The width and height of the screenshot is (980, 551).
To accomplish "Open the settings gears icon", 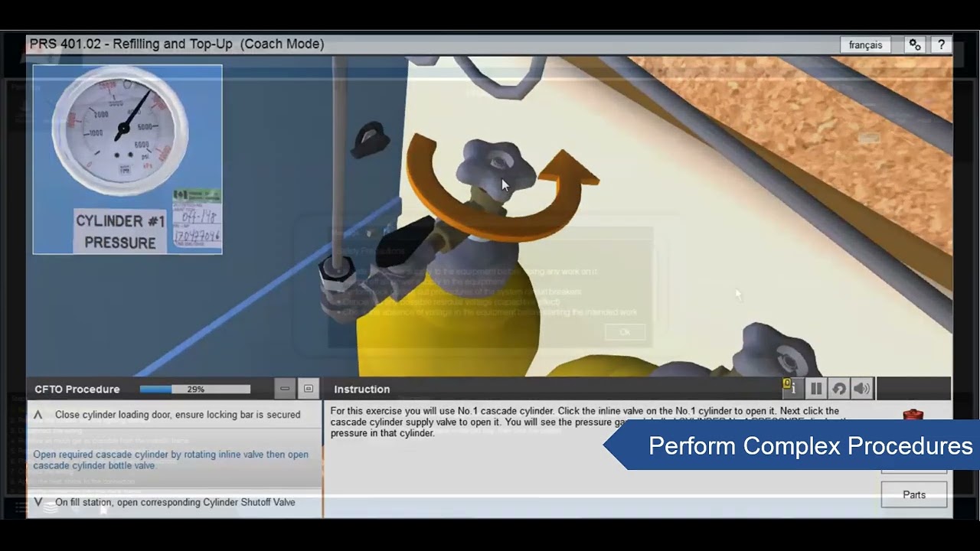I will click(x=915, y=45).
